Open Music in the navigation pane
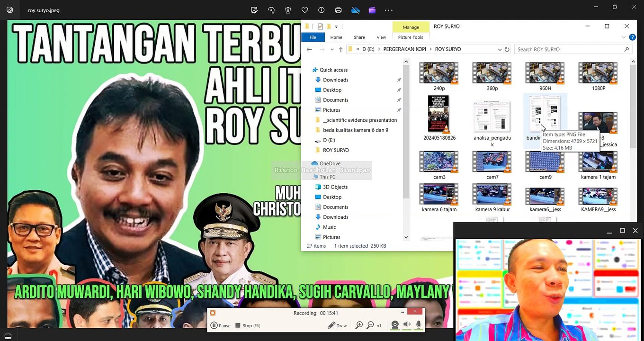The height and width of the screenshot is (341, 644). (x=329, y=227)
